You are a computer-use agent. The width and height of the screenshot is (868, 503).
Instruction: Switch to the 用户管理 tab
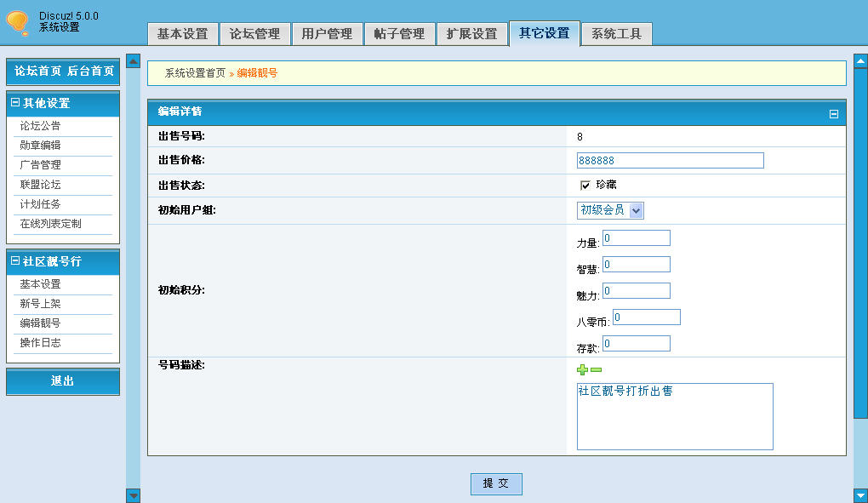(327, 34)
